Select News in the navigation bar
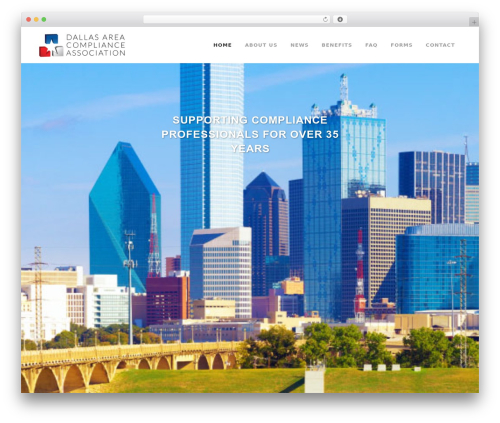The image size is (500, 423). coord(299,45)
